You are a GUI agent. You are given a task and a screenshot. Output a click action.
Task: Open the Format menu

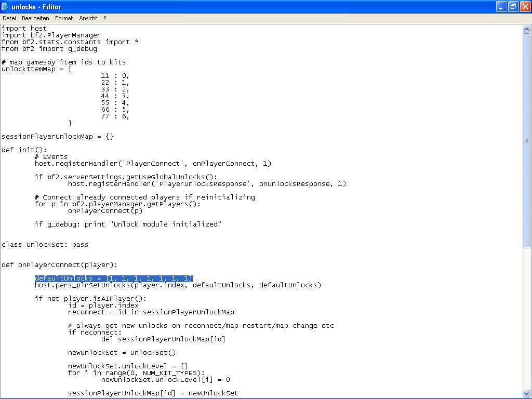(64, 18)
